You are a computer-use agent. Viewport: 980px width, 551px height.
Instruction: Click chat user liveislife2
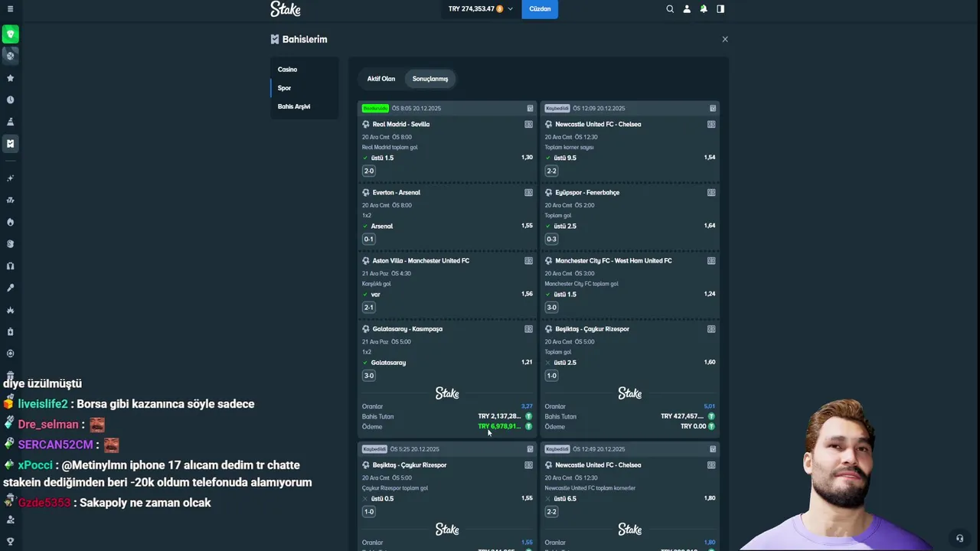[43, 404]
